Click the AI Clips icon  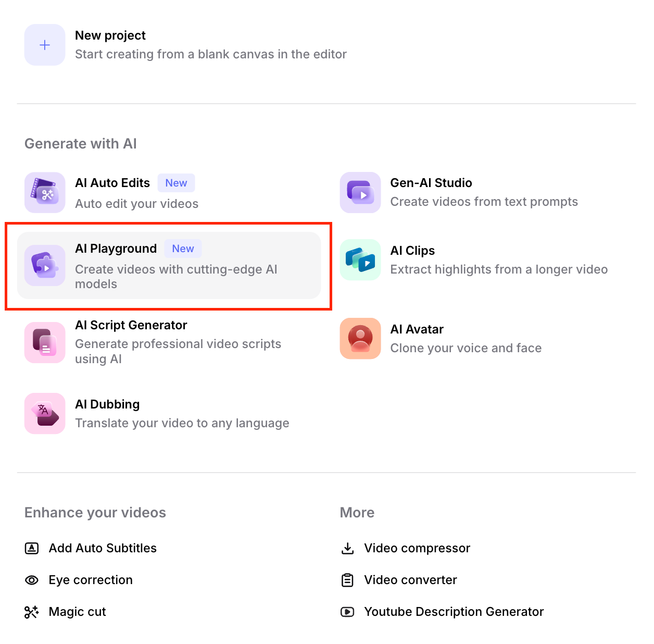click(360, 259)
